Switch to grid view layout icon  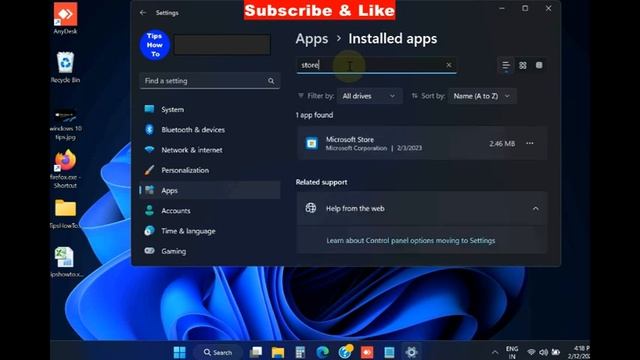(522, 65)
